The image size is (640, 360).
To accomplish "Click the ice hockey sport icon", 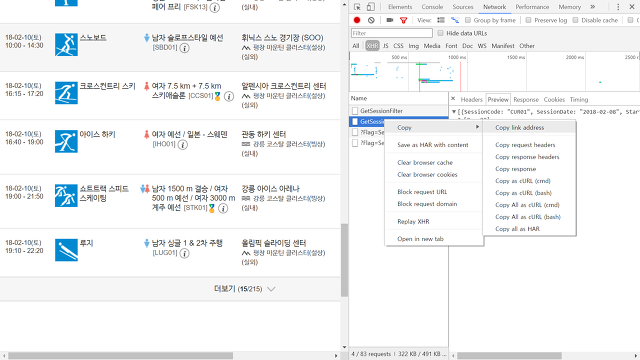I will coord(66,141).
